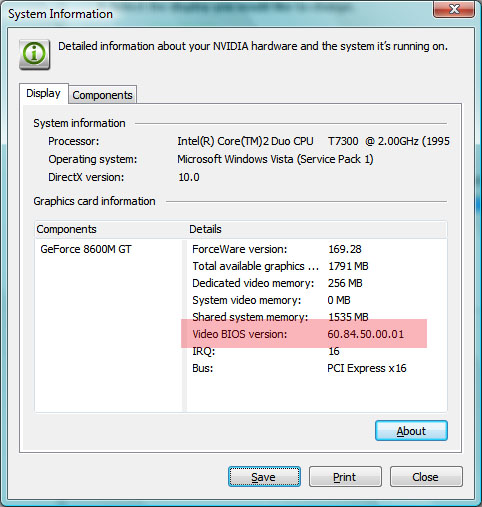Image resolution: width=482 pixels, height=507 pixels.
Task: Click the green information icon
Action: [x=35, y=54]
